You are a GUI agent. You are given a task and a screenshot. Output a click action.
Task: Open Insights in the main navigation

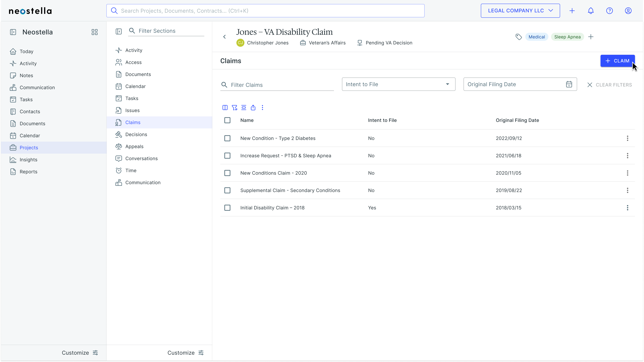pos(28,160)
